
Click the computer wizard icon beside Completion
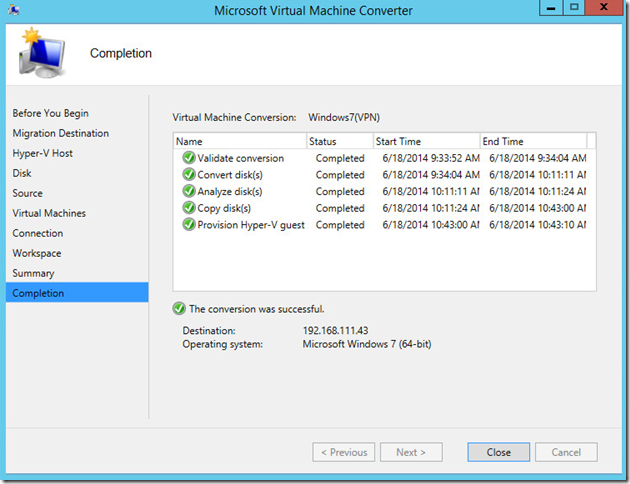coord(42,53)
